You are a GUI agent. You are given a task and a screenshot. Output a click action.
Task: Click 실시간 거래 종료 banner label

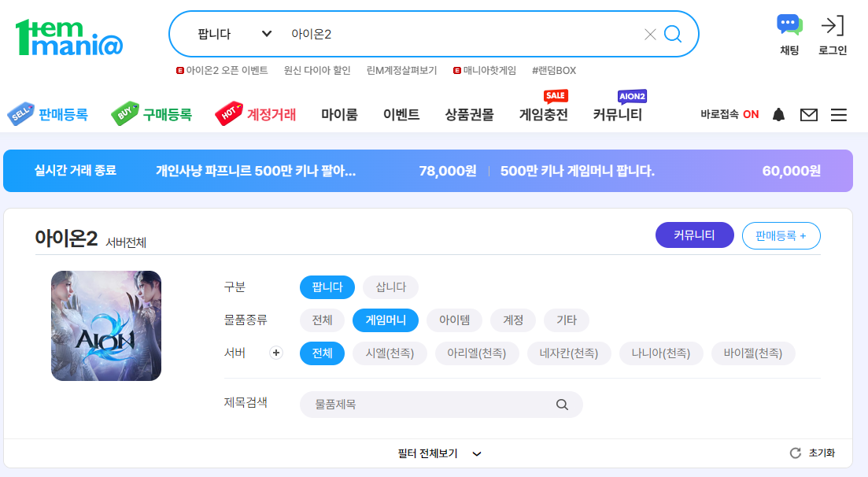(x=76, y=171)
